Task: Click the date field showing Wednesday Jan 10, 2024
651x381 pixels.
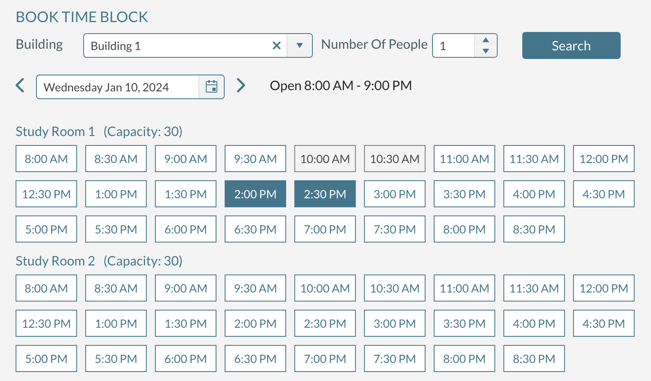Action: coord(117,87)
